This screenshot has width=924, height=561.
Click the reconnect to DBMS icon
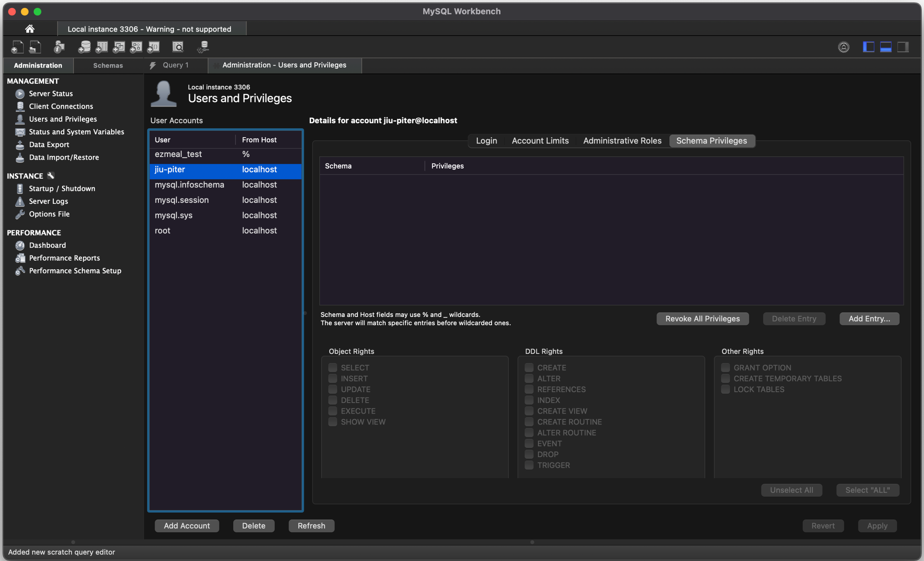pos(203,47)
